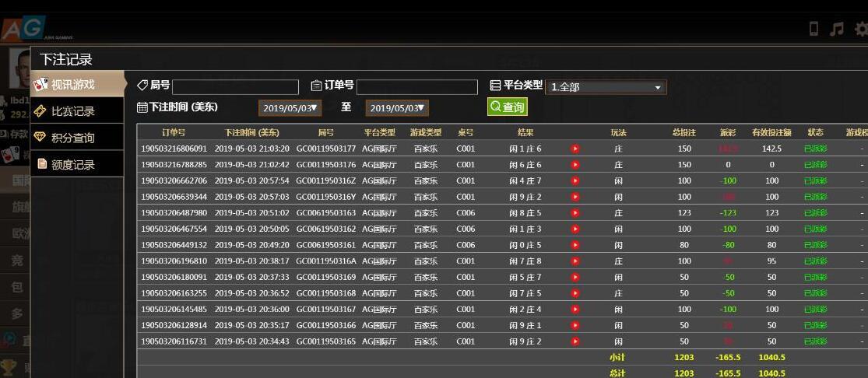Click the 游戏类型 column header
868x378 pixels.
point(426,133)
